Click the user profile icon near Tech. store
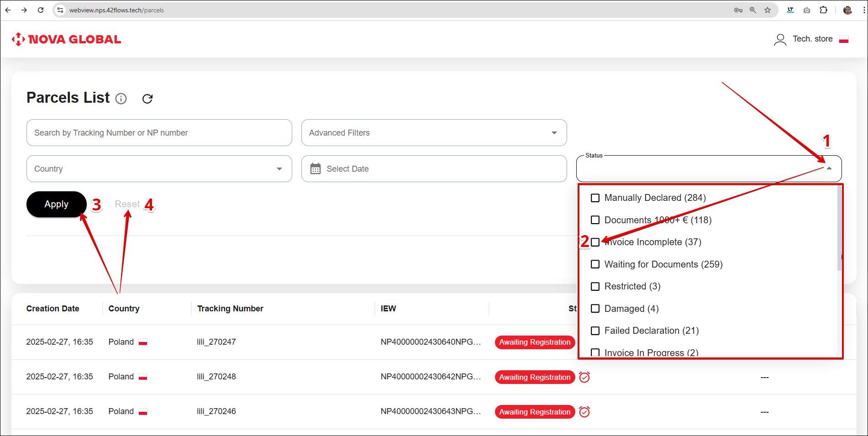 pos(780,40)
